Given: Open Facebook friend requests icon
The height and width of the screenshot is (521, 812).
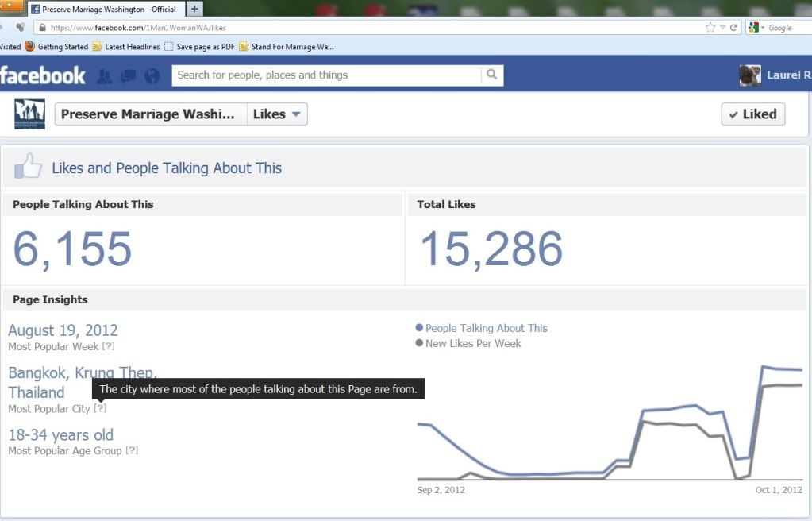Looking at the screenshot, I should (x=104, y=76).
